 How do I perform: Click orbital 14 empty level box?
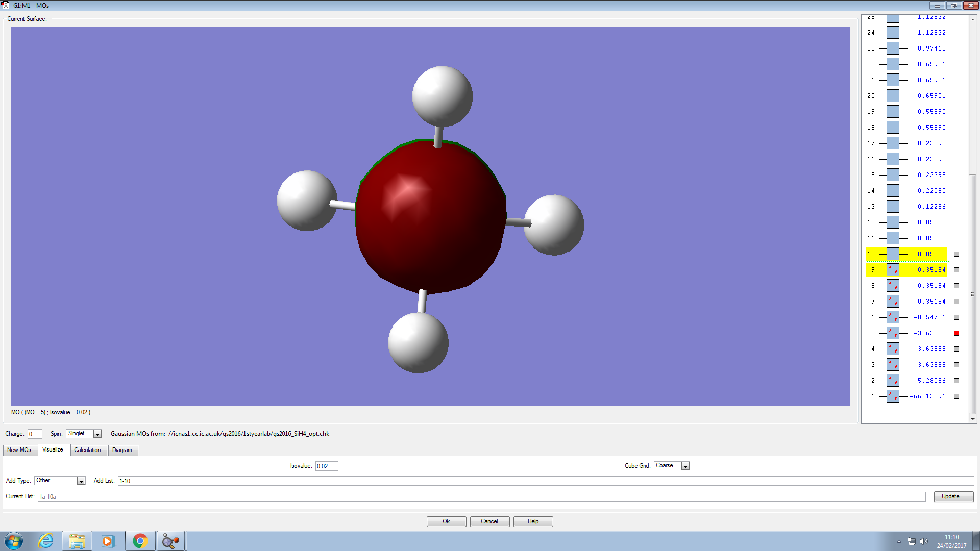click(x=893, y=191)
